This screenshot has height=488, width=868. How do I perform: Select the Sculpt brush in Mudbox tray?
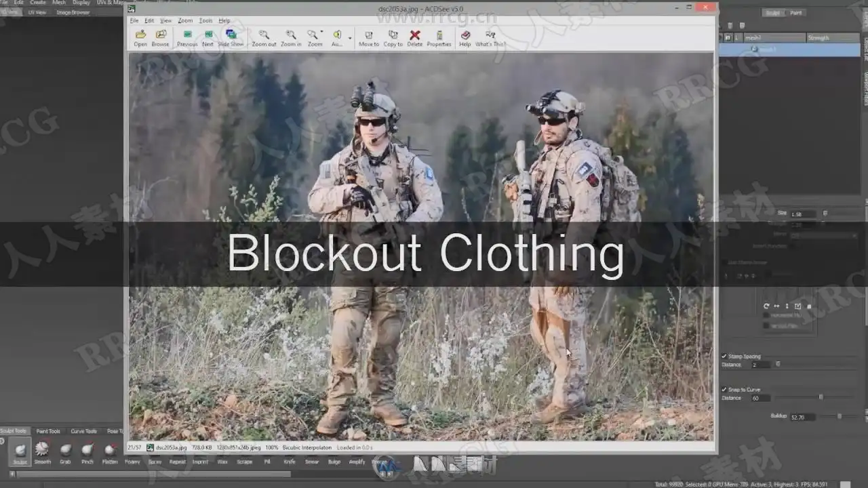pyautogui.click(x=20, y=452)
